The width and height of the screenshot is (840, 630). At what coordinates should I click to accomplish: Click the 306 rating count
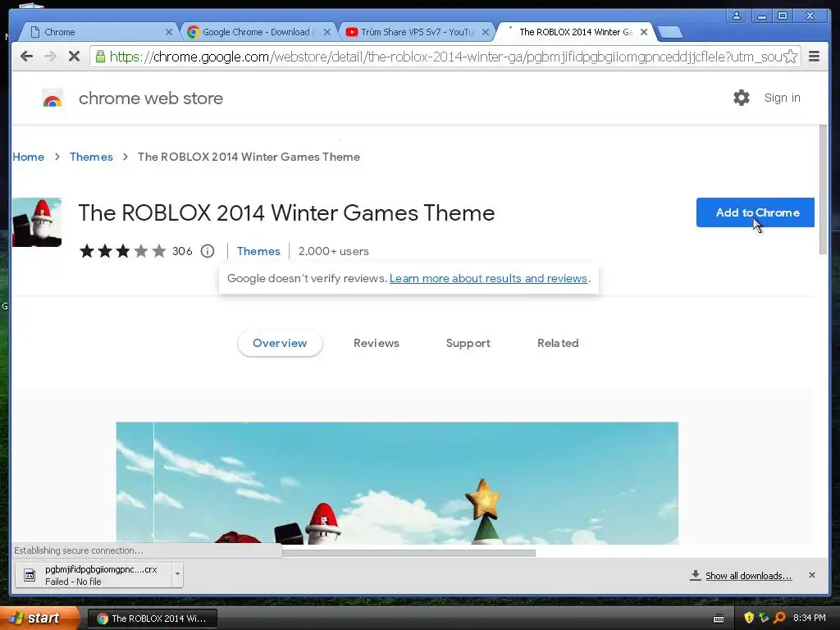coord(182,251)
